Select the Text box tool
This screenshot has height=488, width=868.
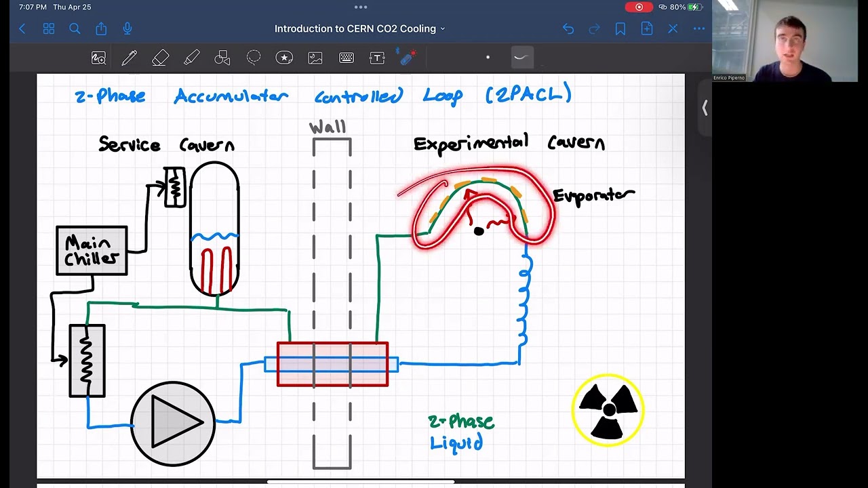[377, 58]
